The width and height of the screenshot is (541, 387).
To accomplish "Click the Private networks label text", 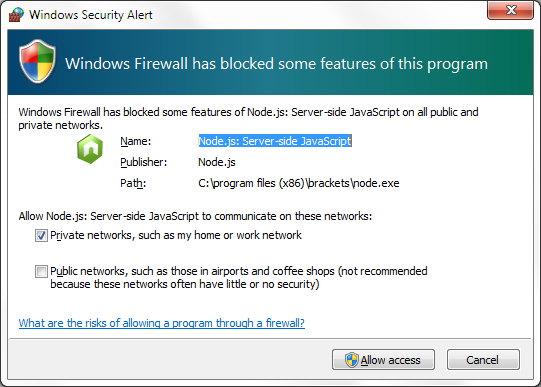I will 176,235.
